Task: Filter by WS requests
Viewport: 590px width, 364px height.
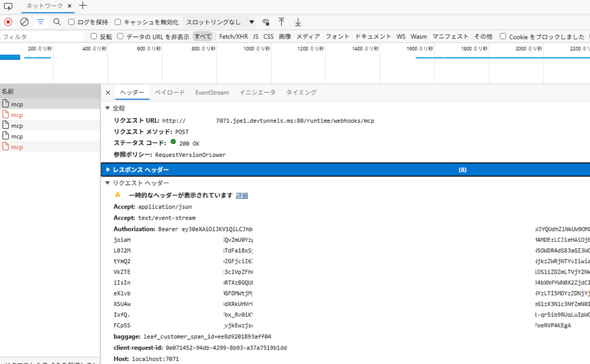Action: [x=401, y=36]
